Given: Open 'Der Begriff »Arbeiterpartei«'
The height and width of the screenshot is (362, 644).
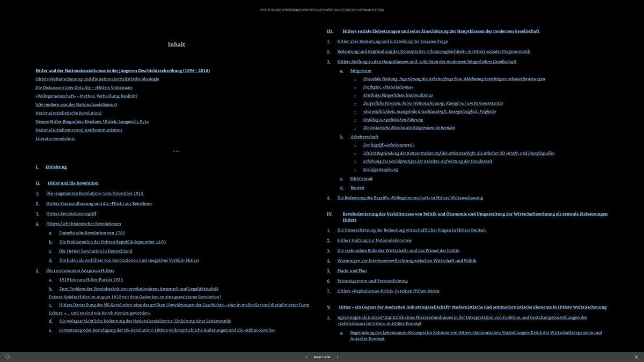Looking at the screenshot, I should click(389, 145).
